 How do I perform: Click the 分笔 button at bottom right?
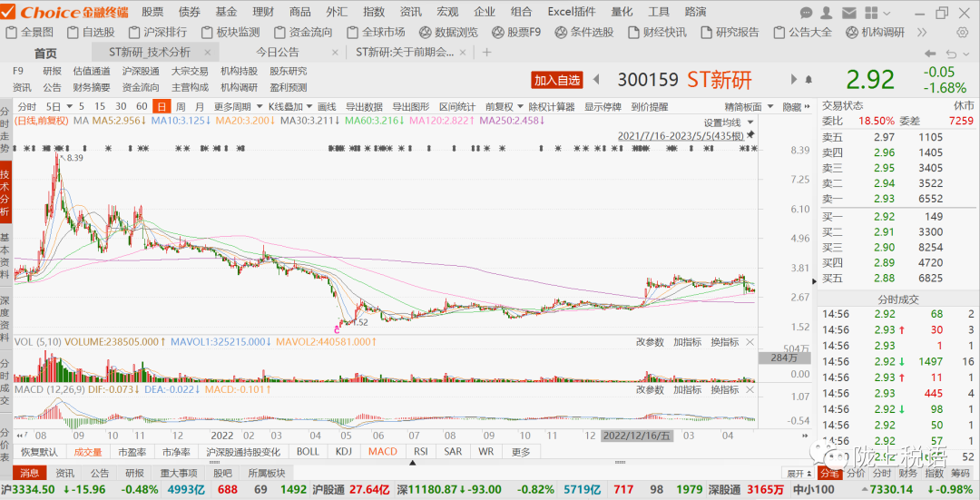point(830,473)
